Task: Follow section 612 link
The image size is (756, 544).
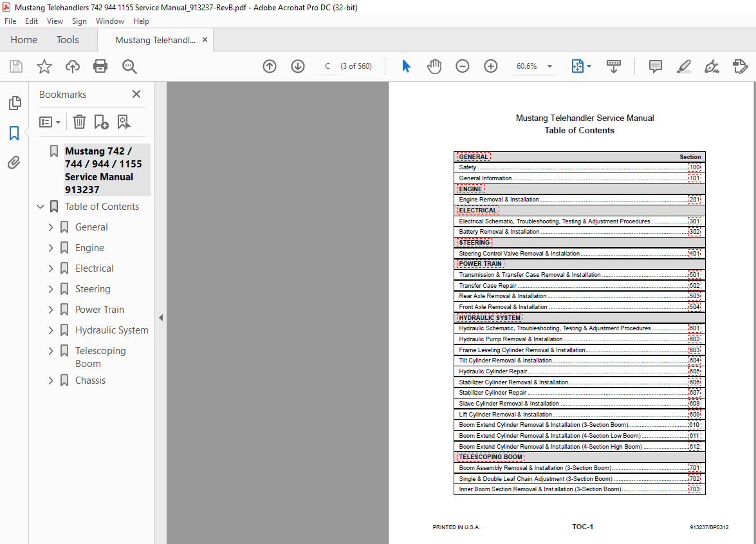Action: 694,447
